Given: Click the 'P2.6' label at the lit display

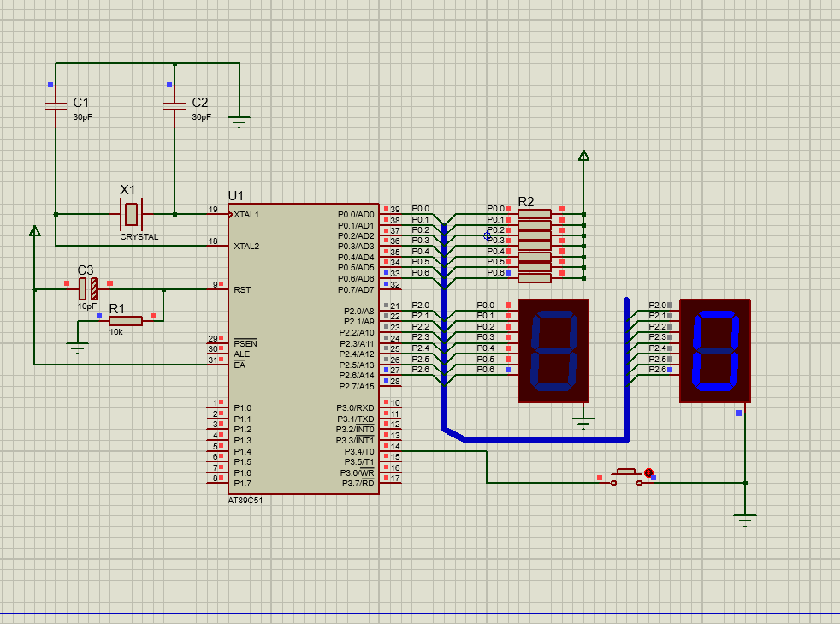Looking at the screenshot, I should [657, 370].
